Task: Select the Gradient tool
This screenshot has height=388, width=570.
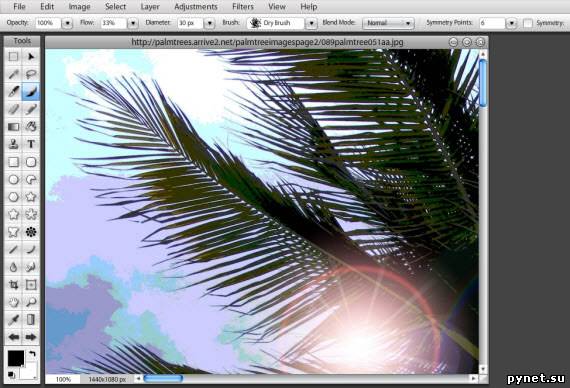Action: pos(13,127)
